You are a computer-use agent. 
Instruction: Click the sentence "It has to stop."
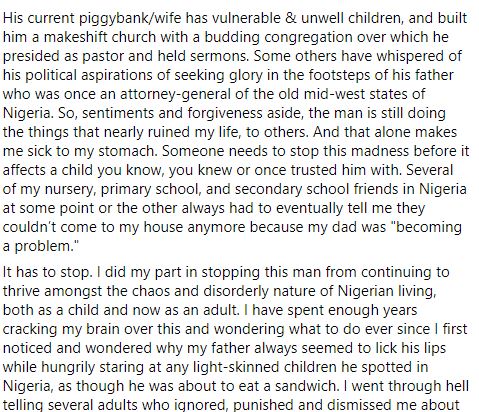47,272
